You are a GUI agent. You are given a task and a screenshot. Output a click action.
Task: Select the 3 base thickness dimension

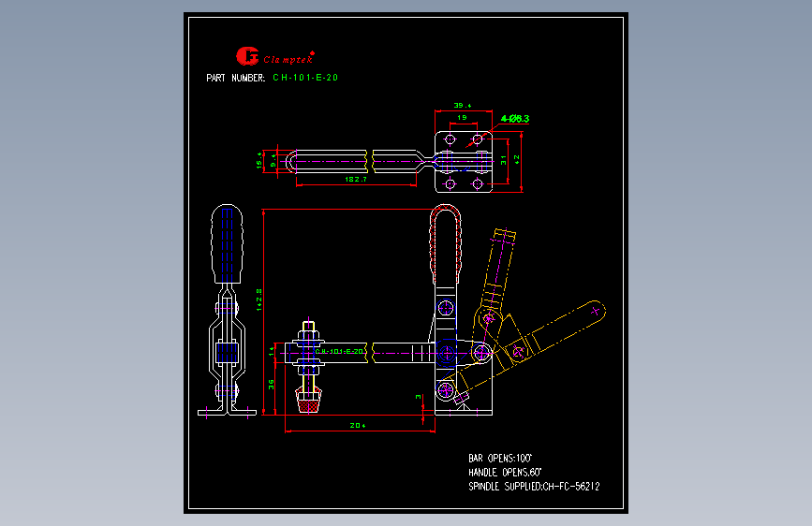419,397
